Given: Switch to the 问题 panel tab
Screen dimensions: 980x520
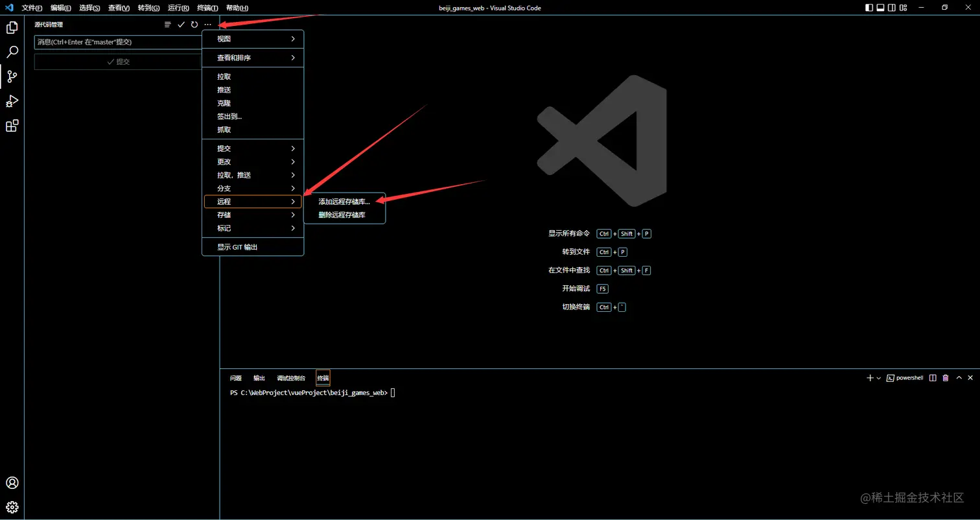Looking at the screenshot, I should pyautogui.click(x=236, y=378).
